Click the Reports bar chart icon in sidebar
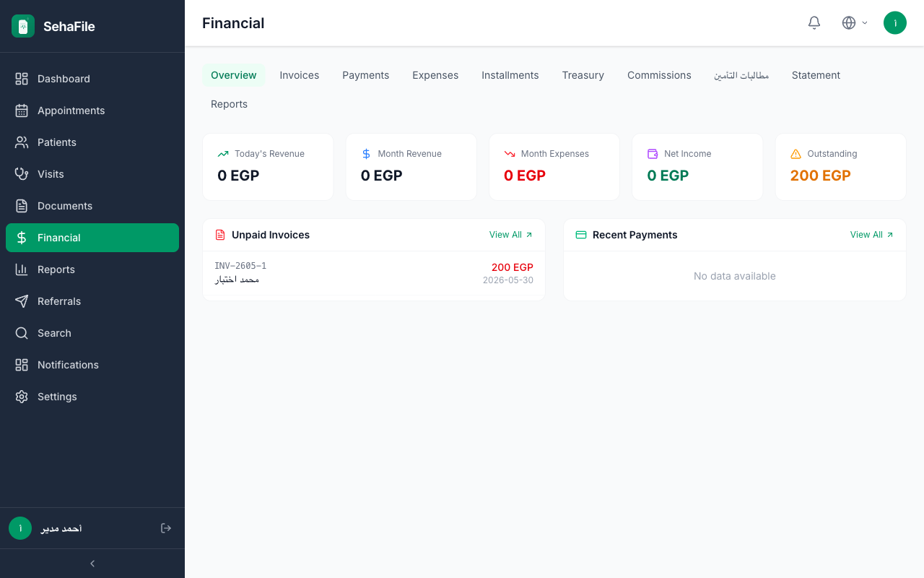 (22, 269)
